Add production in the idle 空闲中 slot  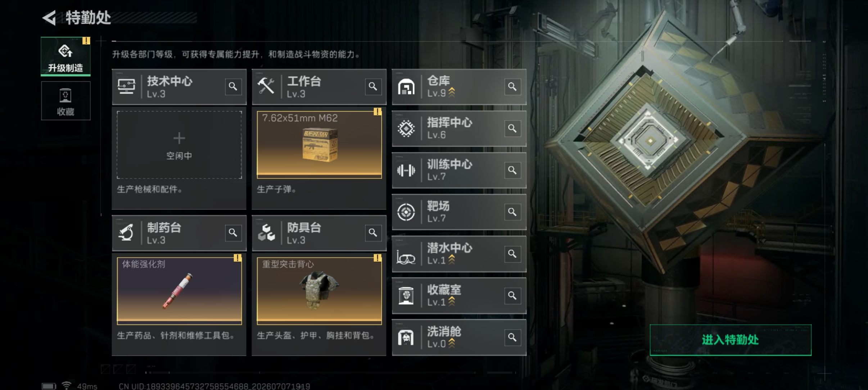click(179, 145)
